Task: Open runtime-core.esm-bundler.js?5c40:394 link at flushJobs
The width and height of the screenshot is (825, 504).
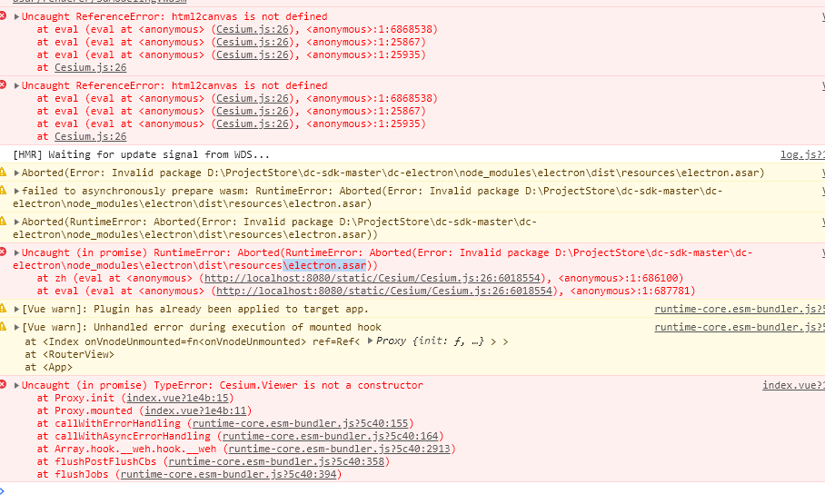Action: click(228, 474)
